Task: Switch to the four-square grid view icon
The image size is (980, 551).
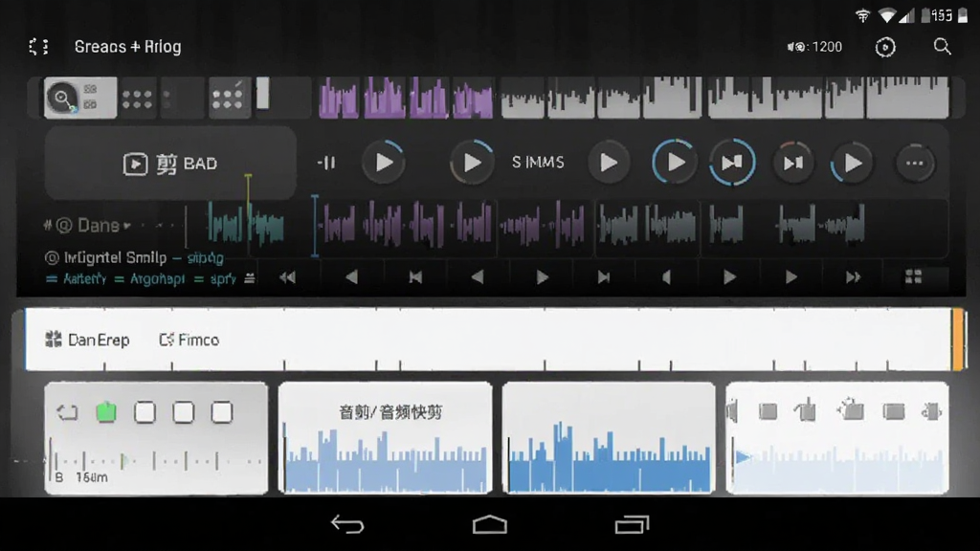Action: pos(913,276)
